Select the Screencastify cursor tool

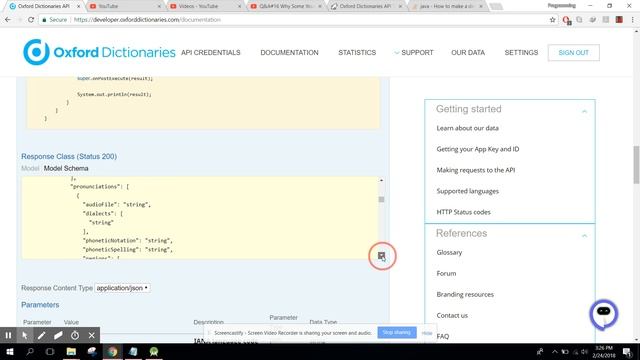(x=25, y=336)
